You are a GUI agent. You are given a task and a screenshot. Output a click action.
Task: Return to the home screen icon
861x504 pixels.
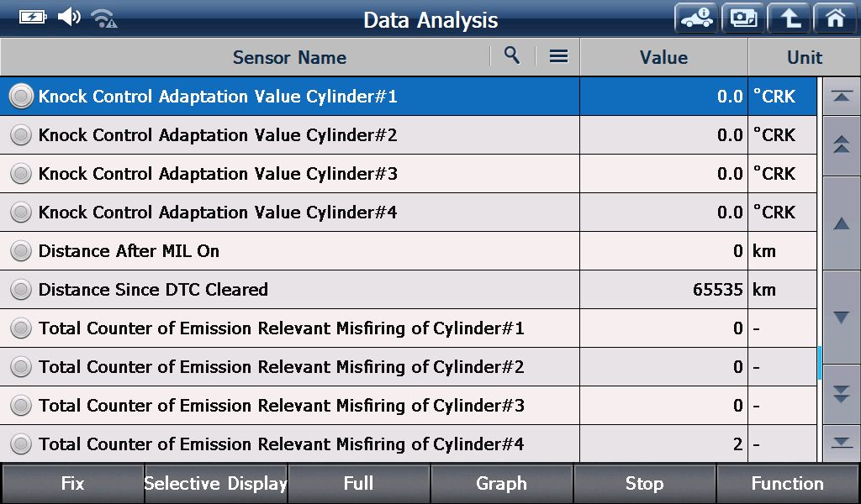(x=835, y=18)
